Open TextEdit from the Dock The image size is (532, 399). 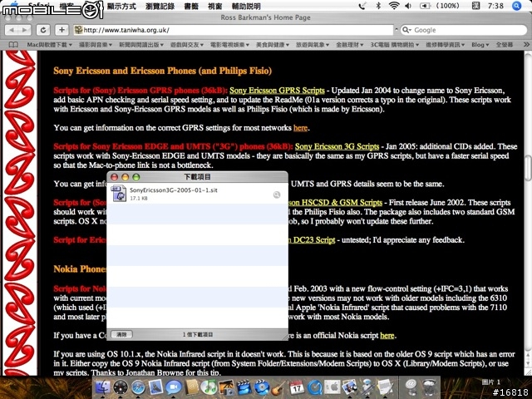point(385,387)
